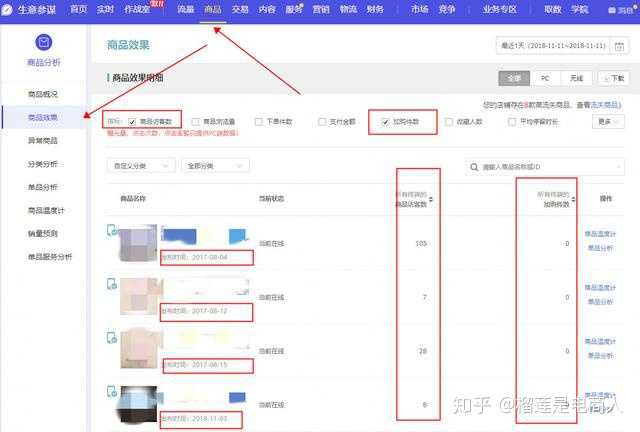Open the 物流 top menu

tap(348, 9)
